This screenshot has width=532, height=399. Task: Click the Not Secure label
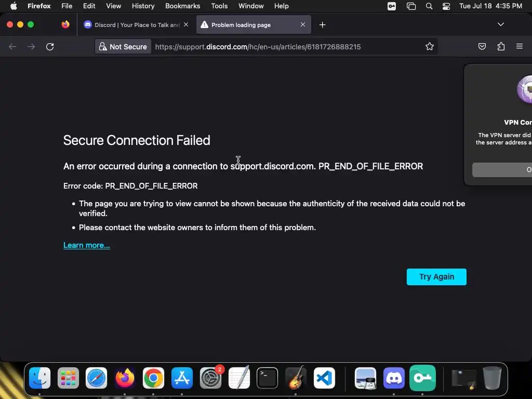pyautogui.click(x=128, y=47)
